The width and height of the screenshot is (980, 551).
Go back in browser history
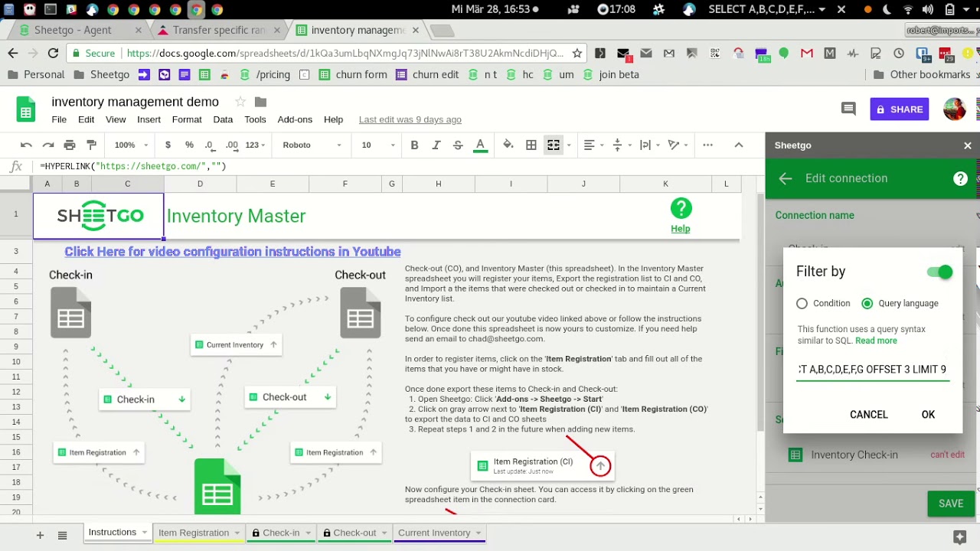[13, 53]
